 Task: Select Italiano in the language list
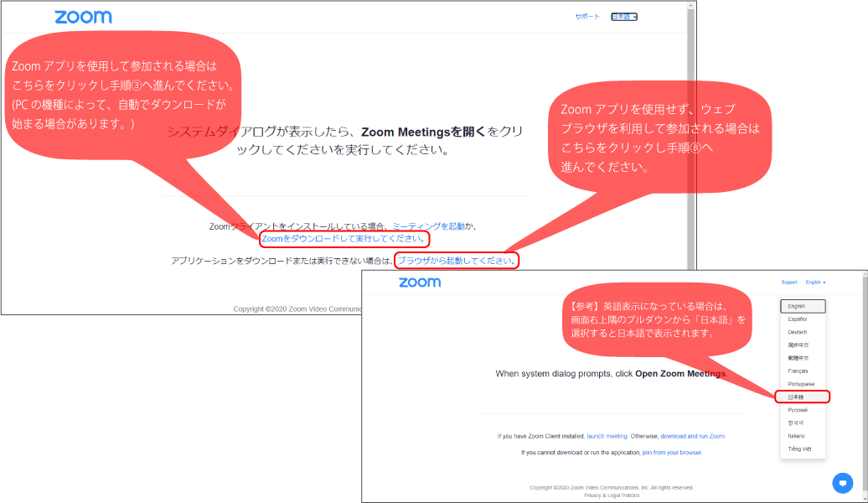click(803, 436)
